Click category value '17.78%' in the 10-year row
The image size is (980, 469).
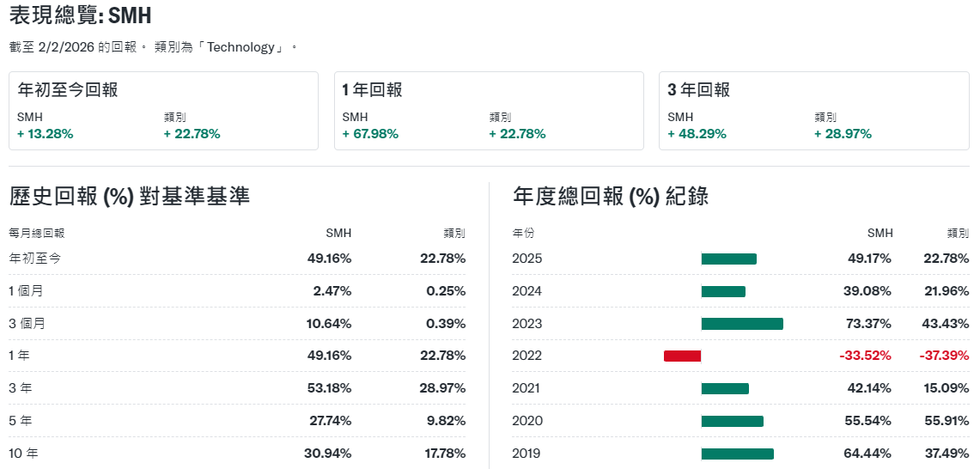443,454
